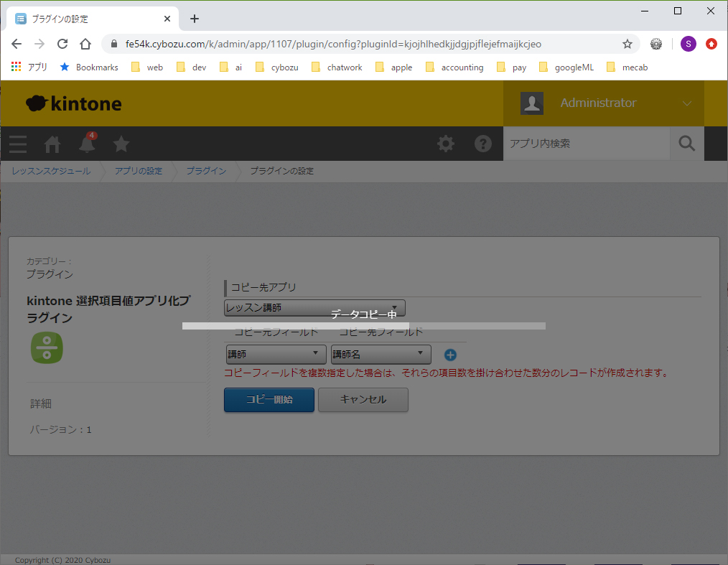Open the Bookmarks star folder
728x565 pixels.
[89, 67]
